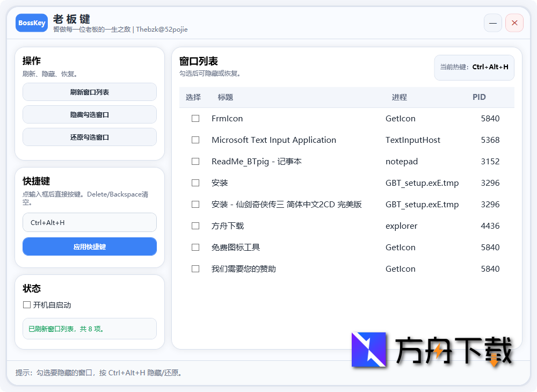Click the hotkey input field showing Ctrl+Alt+H

(x=89, y=222)
